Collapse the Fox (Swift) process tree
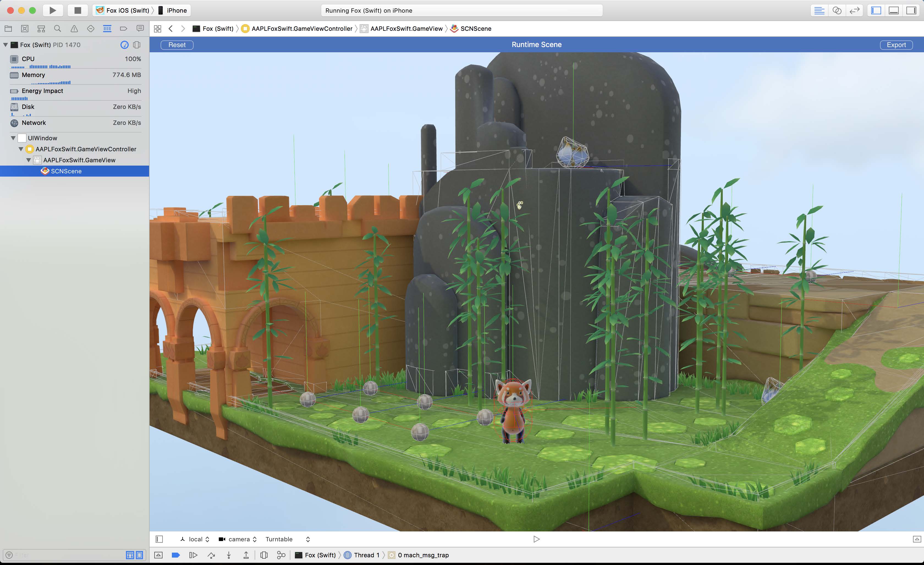Screen dimensions: 924x565 click(5, 45)
